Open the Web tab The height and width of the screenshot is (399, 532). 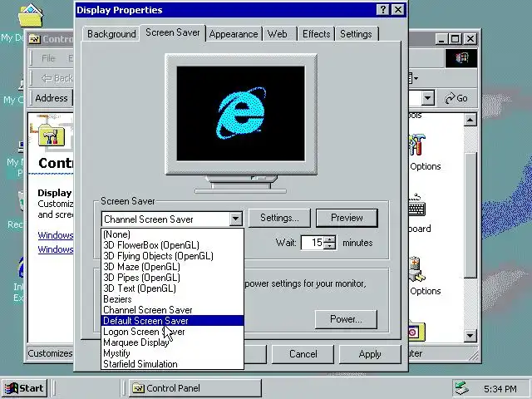pyautogui.click(x=278, y=34)
